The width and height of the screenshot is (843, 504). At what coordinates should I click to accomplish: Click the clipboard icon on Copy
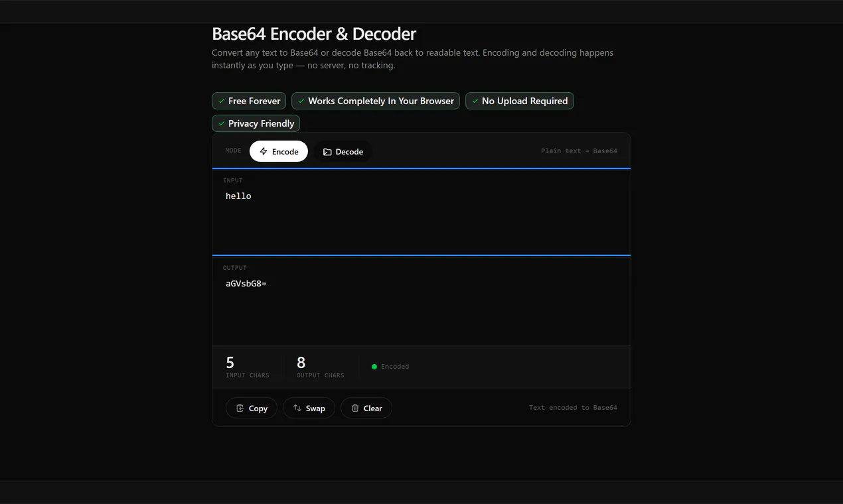240,408
